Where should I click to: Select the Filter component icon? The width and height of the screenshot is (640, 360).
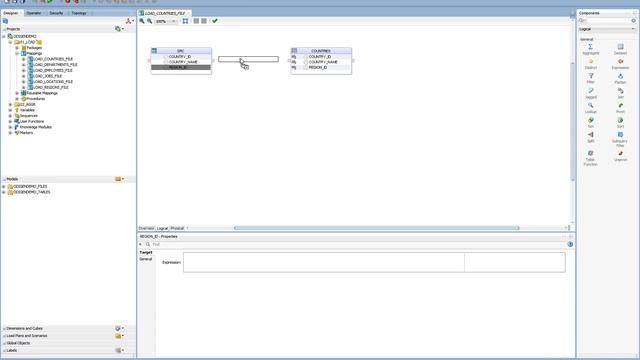coord(591,76)
